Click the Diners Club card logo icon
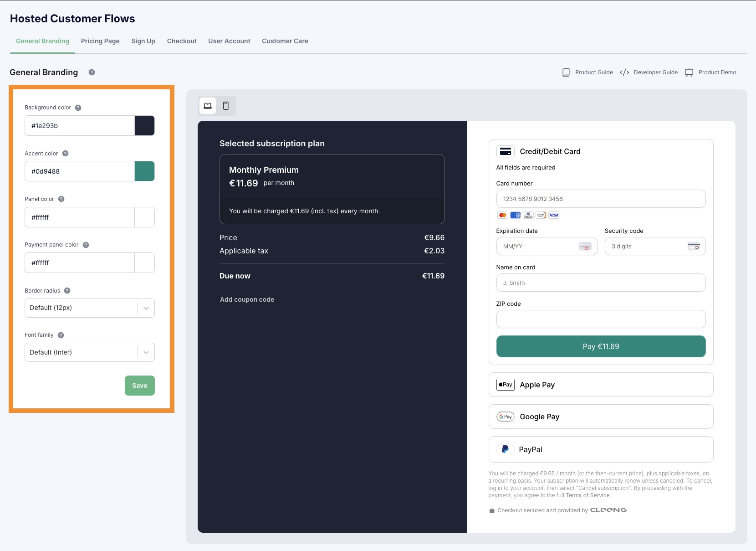Viewport: 756px width, 551px height. 528,215
